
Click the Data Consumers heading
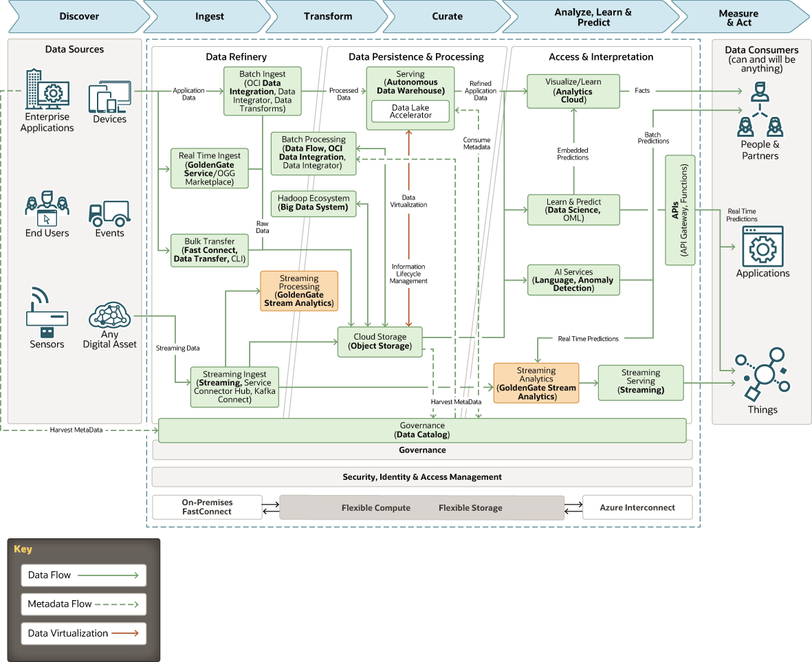[x=762, y=49]
